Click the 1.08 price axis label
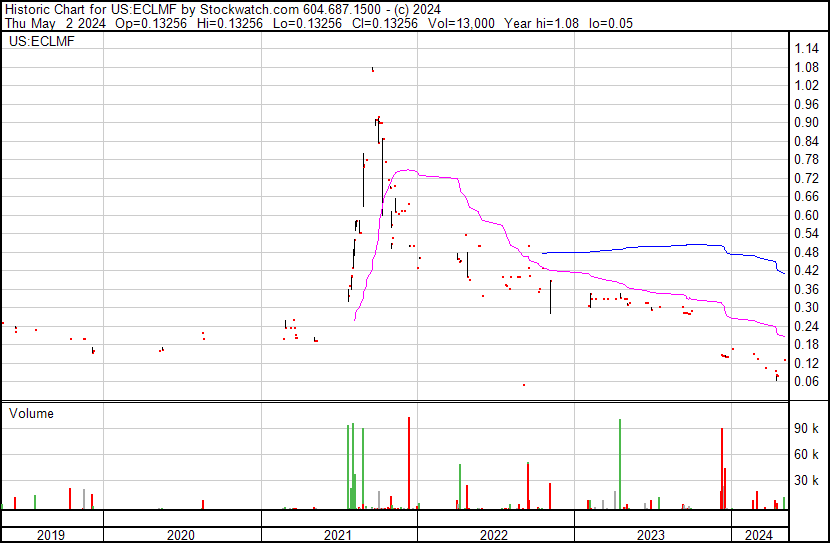Screen dimensions: 830x543 (x=807, y=67)
